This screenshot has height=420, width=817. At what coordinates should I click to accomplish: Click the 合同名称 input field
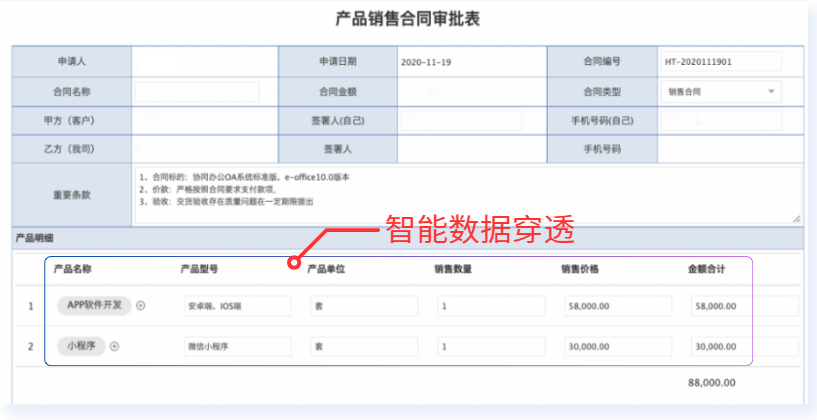(x=197, y=92)
